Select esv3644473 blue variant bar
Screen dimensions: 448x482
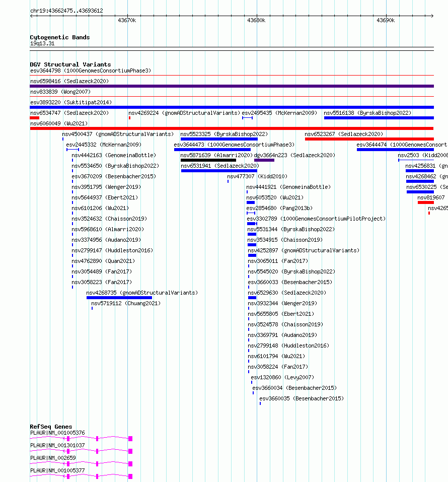pyautogui.click(x=212, y=150)
